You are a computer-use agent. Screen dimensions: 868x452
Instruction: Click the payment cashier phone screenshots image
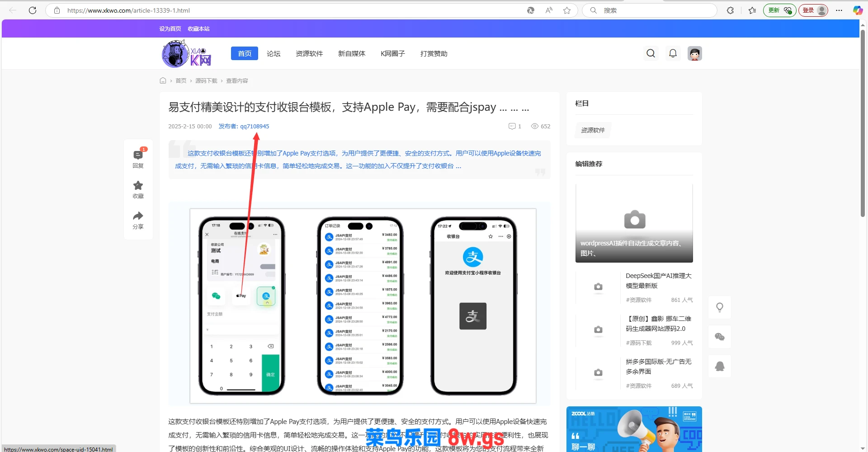[363, 306]
